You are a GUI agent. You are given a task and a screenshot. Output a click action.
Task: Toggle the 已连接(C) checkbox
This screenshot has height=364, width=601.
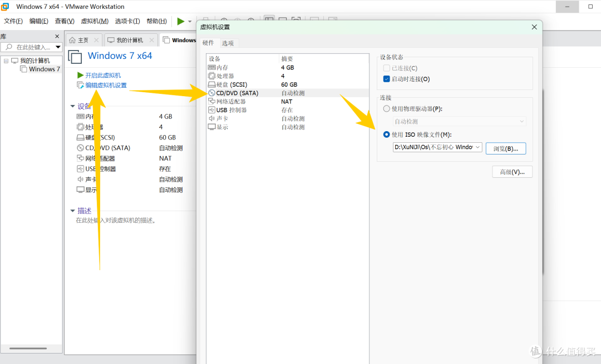[386, 68]
